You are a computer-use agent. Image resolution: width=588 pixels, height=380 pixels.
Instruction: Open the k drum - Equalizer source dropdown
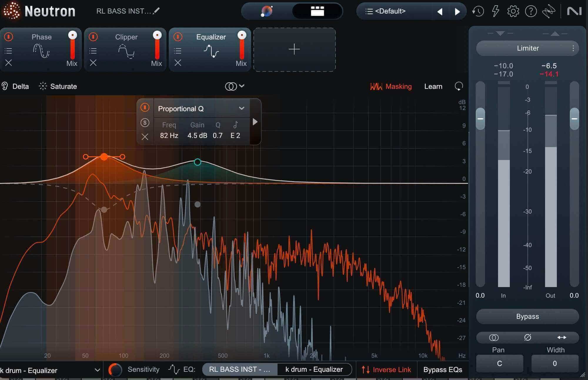click(x=50, y=370)
